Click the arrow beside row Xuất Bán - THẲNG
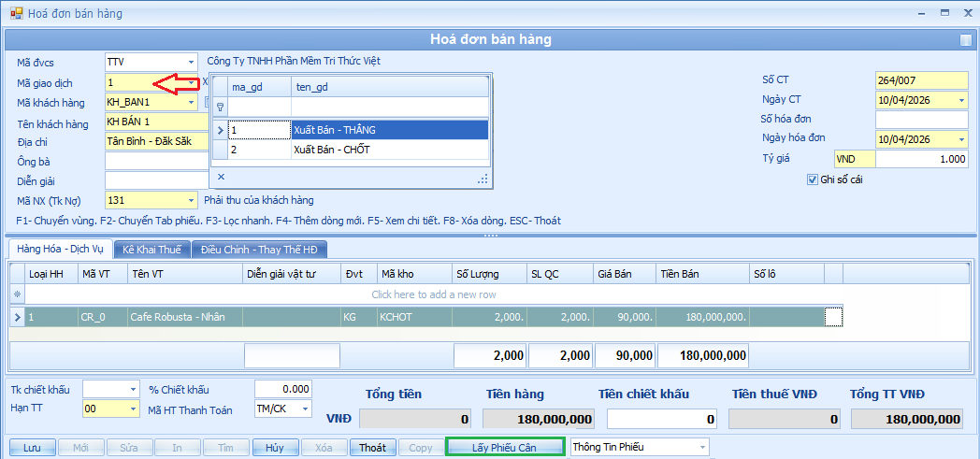The width and height of the screenshot is (980, 459). tap(221, 130)
